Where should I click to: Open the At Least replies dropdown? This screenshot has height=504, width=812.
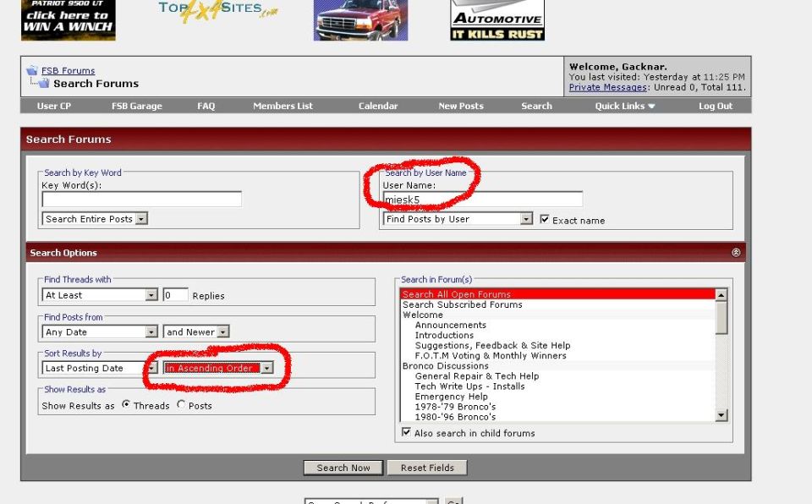click(100, 295)
